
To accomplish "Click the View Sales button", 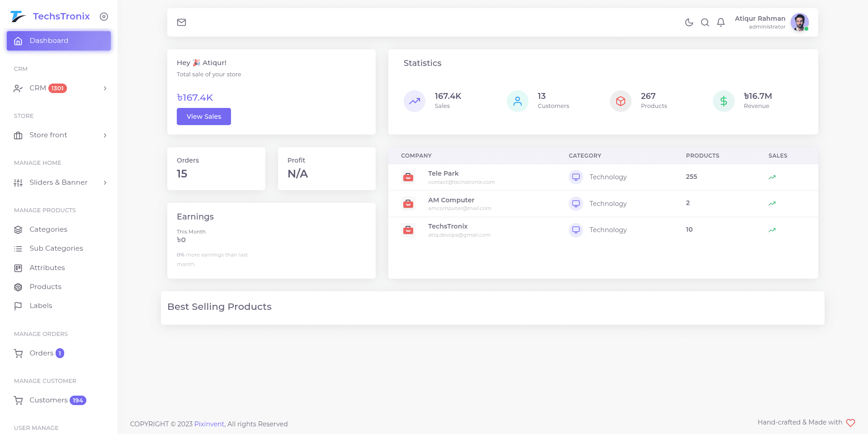I will [x=203, y=117].
